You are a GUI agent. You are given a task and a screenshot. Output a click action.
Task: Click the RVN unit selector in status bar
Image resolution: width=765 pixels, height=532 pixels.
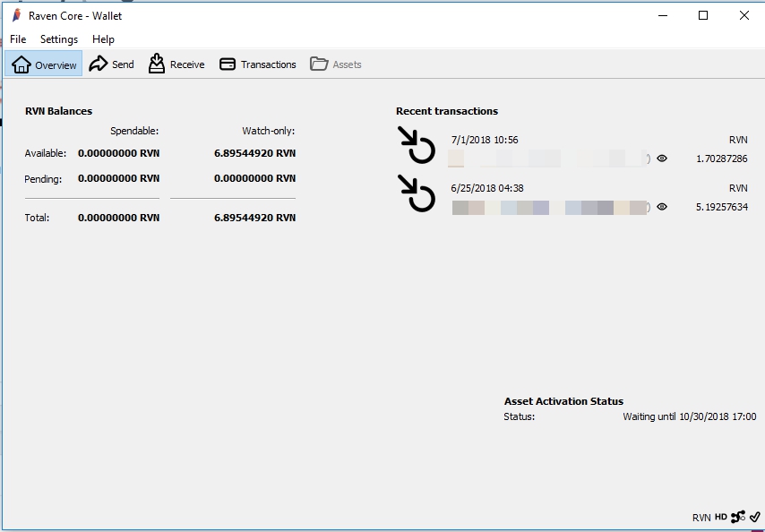(701, 518)
